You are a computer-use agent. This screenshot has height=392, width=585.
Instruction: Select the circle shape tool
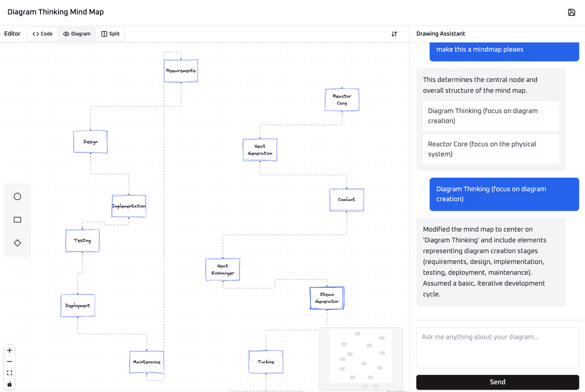coord(18,196)
